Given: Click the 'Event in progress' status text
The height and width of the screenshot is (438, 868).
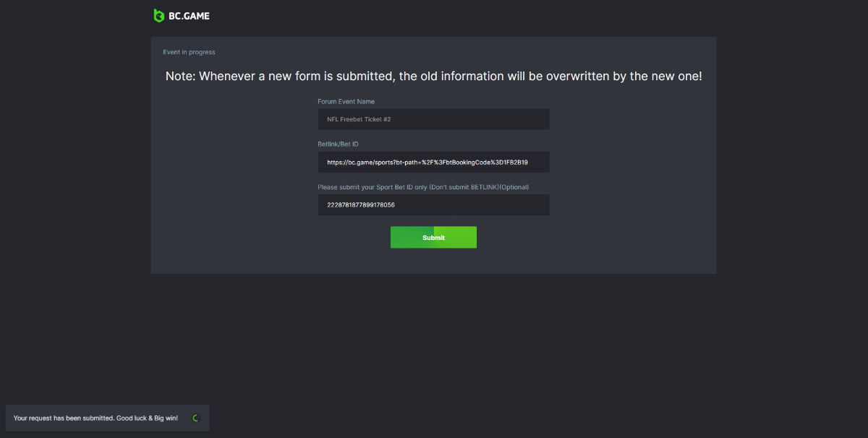Looking at the screenshot, I should tap(189, 52).
